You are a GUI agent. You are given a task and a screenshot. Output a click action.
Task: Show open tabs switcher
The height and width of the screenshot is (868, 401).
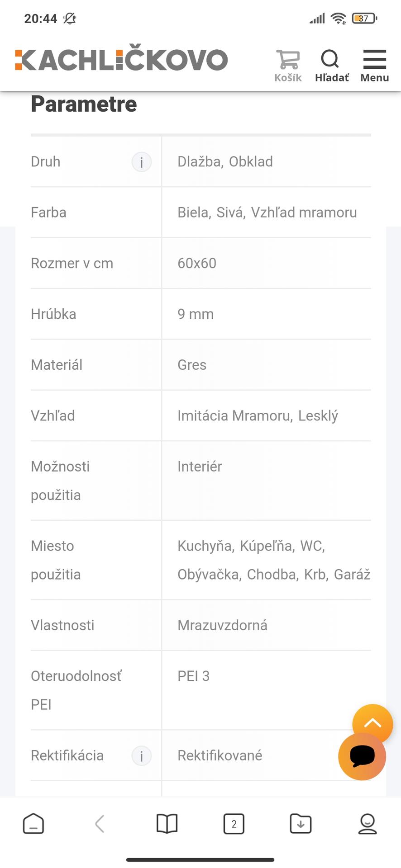[x=234, y=824]
